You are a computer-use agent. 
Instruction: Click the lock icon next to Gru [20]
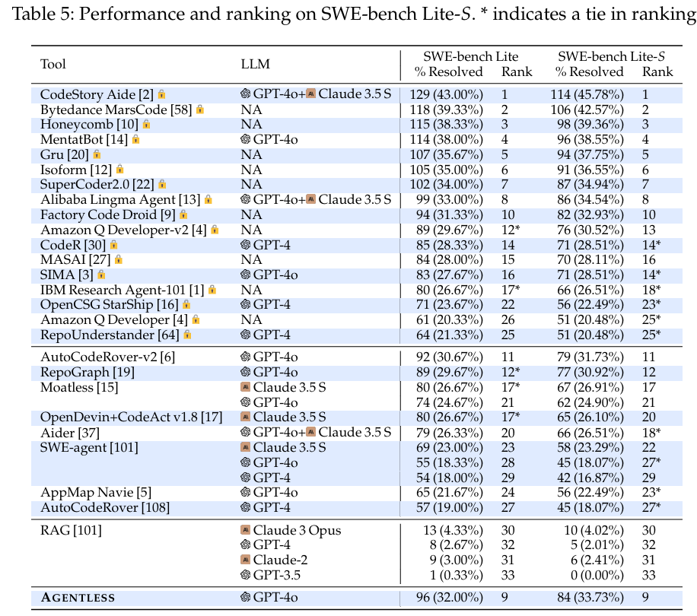click(x=97, y=154)
